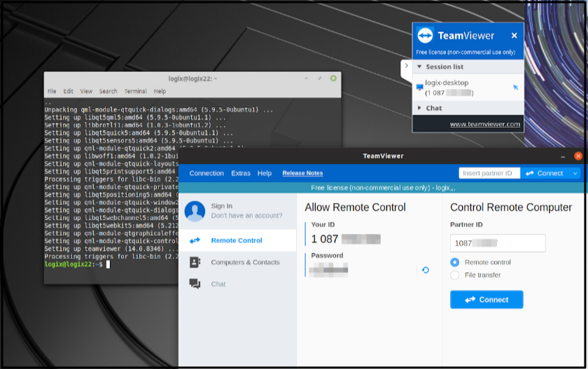Viewport: 588px width, 369px height.
Task: Open the TeamViewer Help menu
Action: (265, 173)
